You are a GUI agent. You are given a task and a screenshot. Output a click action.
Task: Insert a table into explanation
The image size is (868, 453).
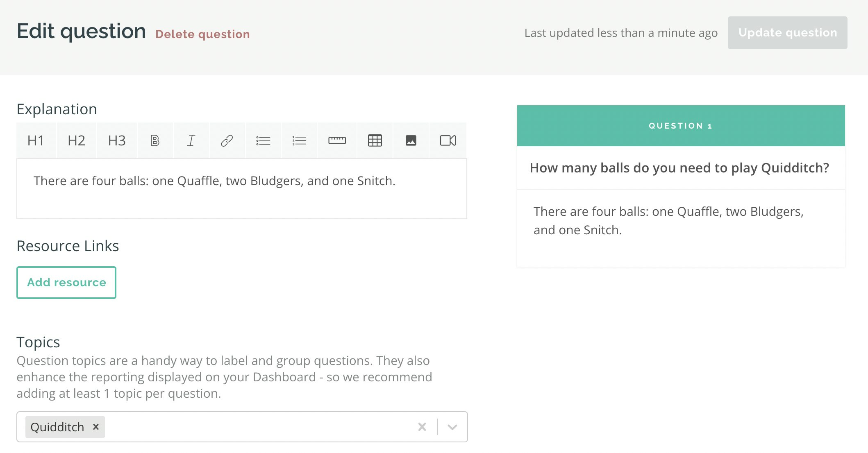coord(375,140)
